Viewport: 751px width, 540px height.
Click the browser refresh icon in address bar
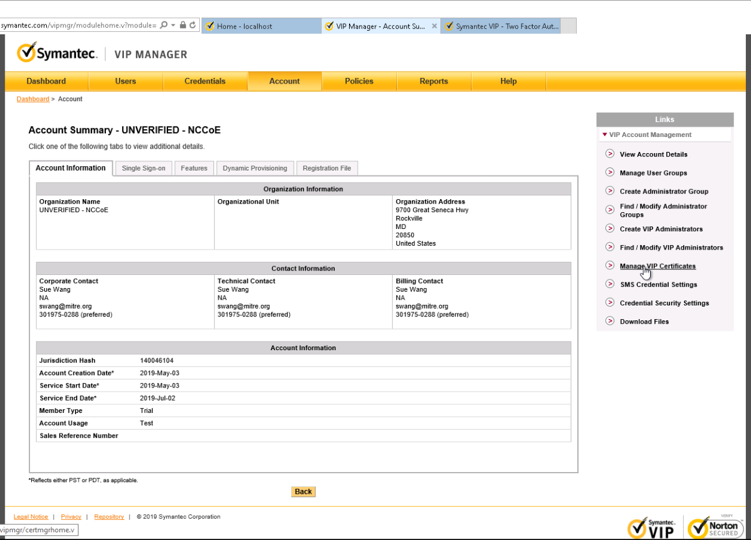click(193, 25)
